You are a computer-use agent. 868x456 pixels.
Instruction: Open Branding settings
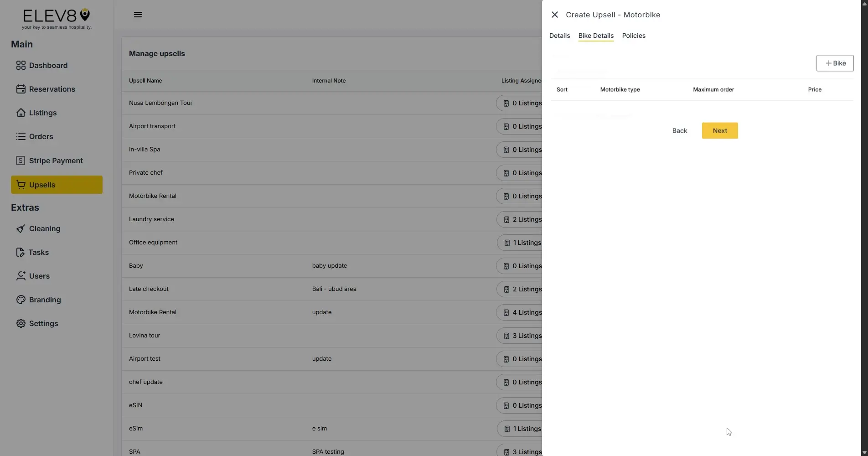tap(44, 300)
